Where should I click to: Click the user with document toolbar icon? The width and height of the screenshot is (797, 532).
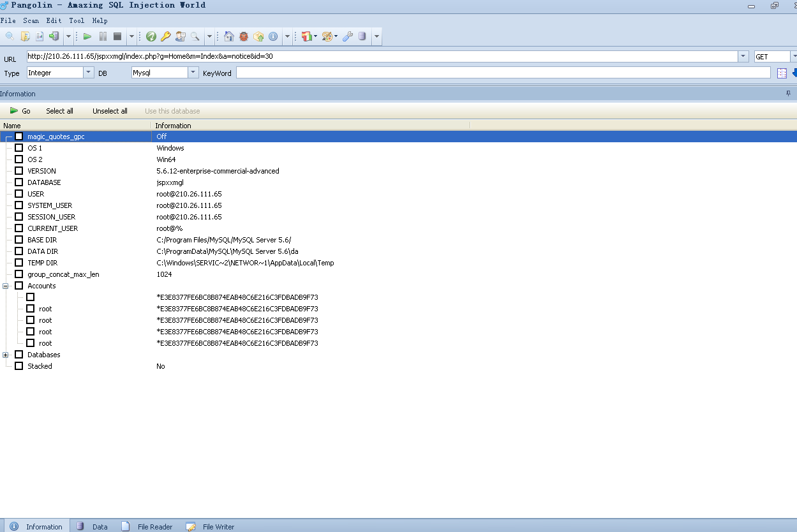tap(180, 36)
